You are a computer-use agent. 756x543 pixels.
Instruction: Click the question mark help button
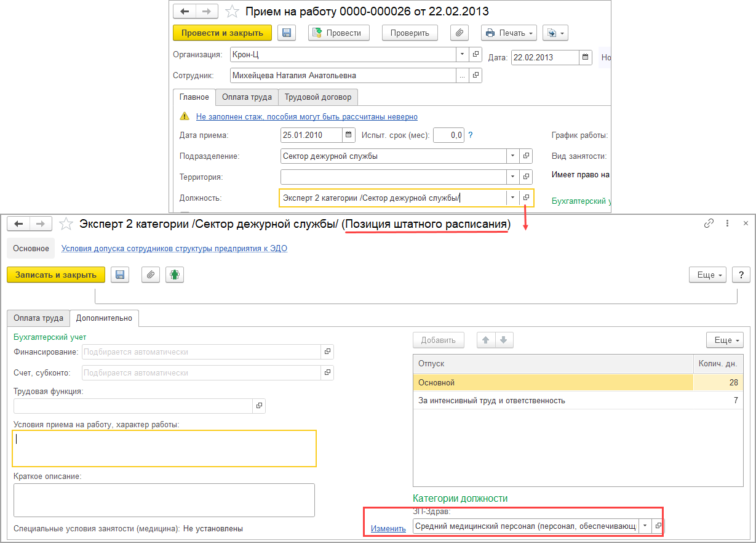tap(741, 275)
